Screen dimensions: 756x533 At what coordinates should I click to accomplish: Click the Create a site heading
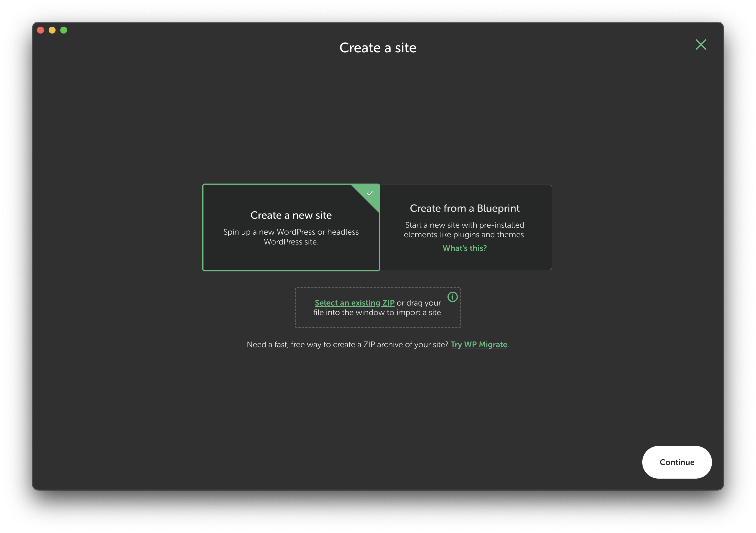[378, 48]
